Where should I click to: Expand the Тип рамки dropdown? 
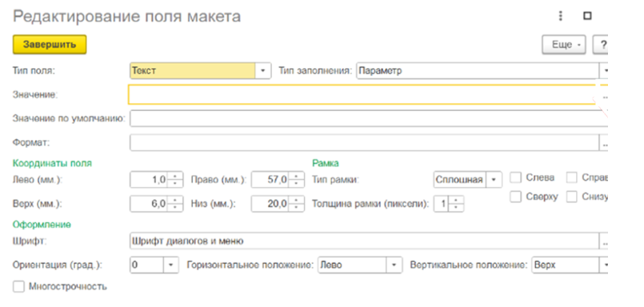(494, 179)
